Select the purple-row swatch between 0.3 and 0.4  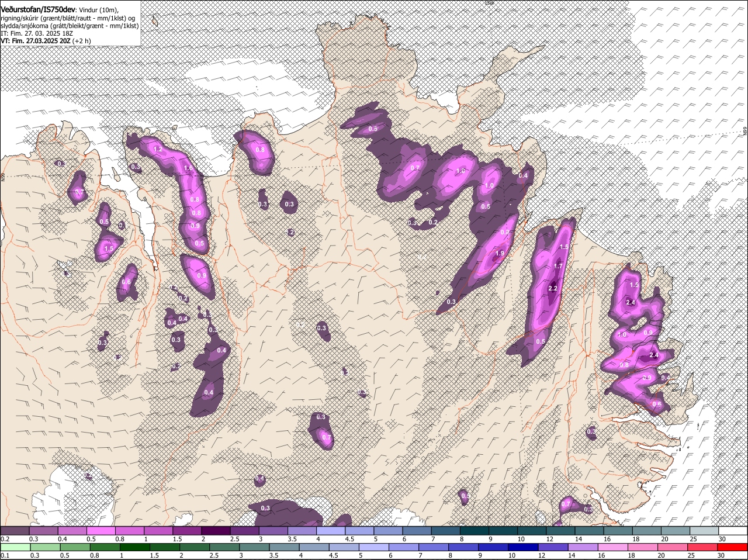coord(43,531)
